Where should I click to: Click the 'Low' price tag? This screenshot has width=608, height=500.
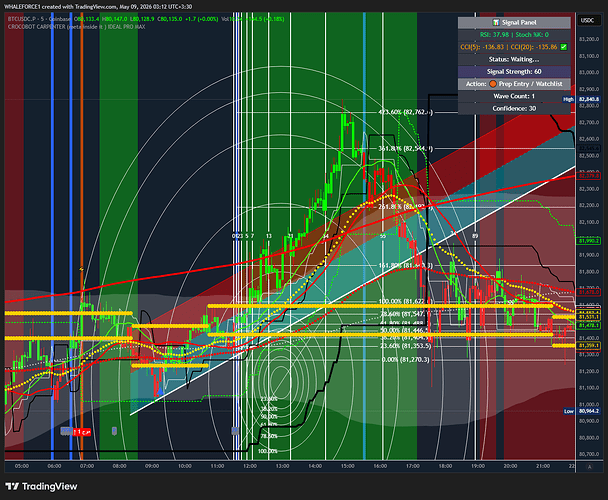569,411
